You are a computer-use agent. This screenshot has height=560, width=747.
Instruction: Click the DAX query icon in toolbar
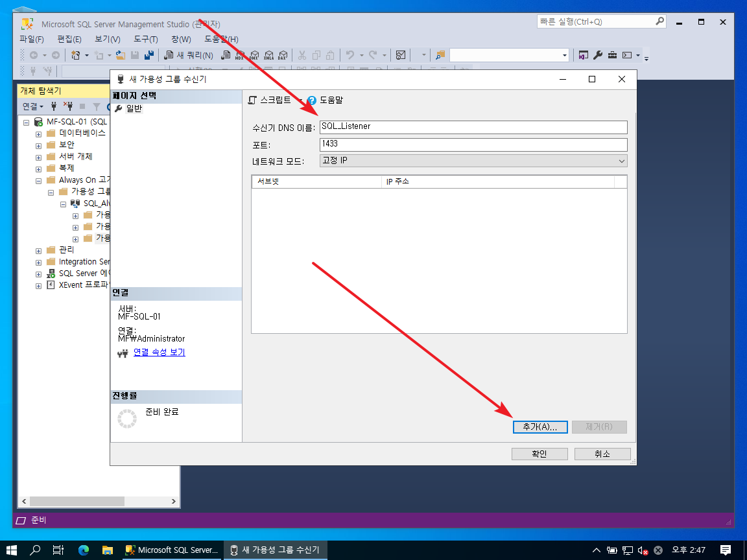coord(283,55)
